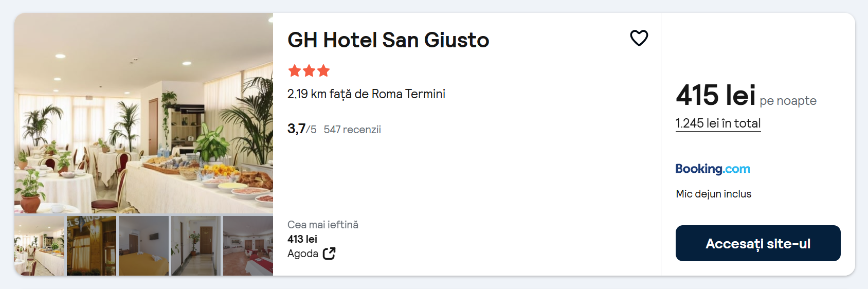Image resolution: width=868 pixels, height=289 pixels.
Task: Select the bedroom thumbnail with yellow bed
Action: coord(144,246)
